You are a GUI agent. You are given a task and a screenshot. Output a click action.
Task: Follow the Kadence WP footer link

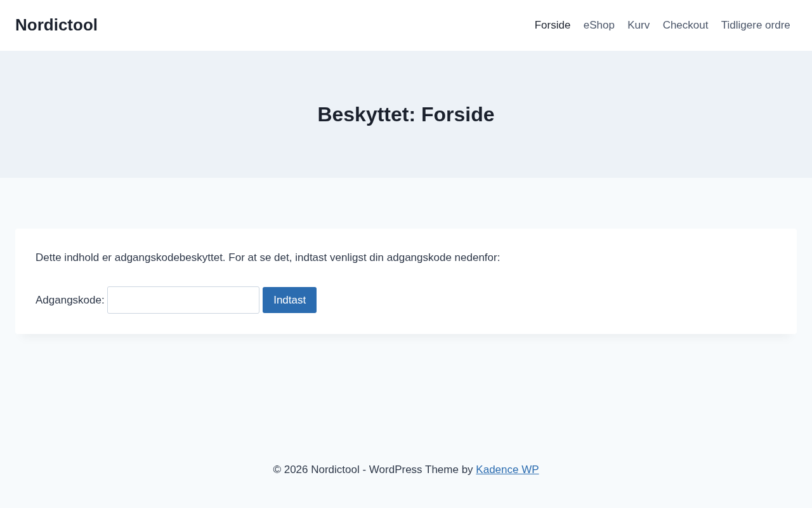coord(507,470)
